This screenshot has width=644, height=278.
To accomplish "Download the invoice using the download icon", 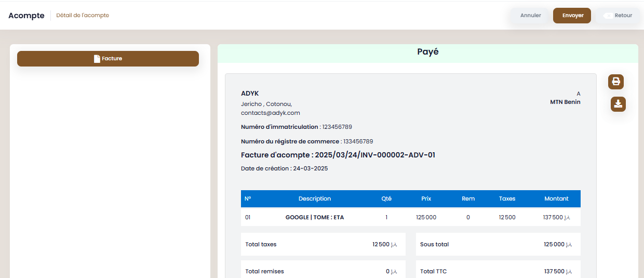I will pyautogui.click(x=618, y=104).
